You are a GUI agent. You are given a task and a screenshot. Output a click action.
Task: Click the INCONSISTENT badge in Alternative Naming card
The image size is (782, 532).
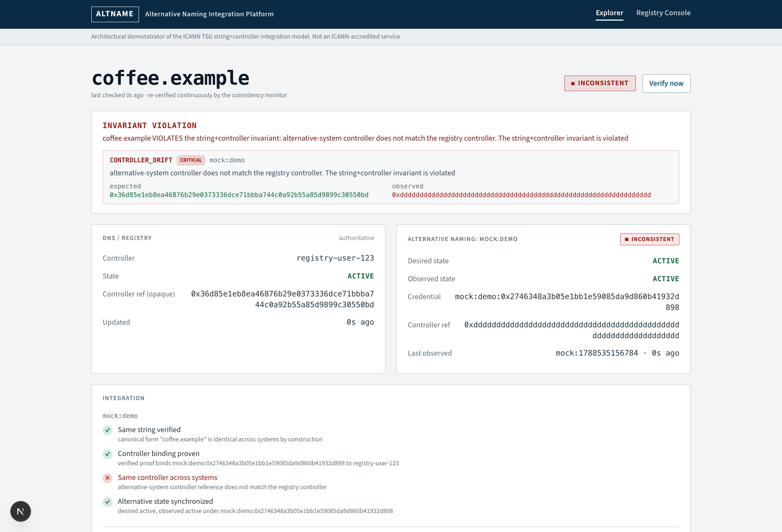pyautogui.click(x=649, y=239)
